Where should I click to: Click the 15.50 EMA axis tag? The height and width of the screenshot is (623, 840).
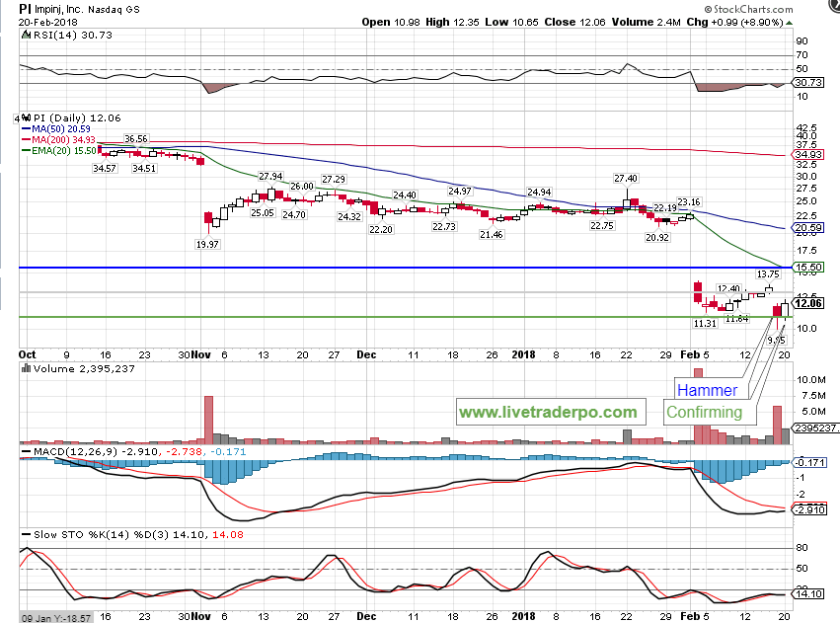[807, 268]
